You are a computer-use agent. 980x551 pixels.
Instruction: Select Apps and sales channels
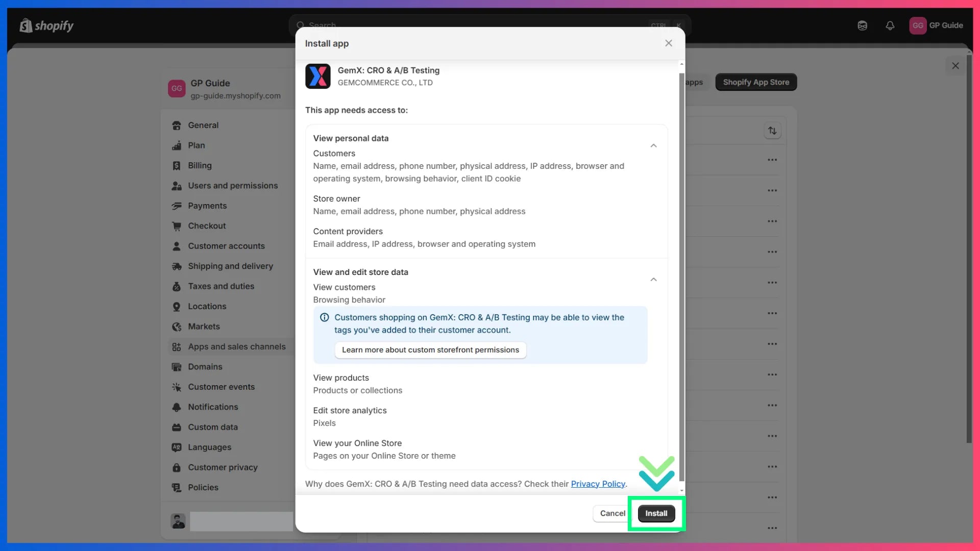(x=231, y=347)
